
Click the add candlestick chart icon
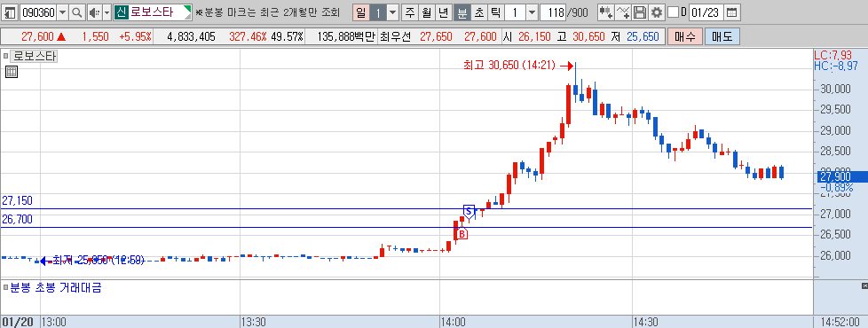coord(605,12)
